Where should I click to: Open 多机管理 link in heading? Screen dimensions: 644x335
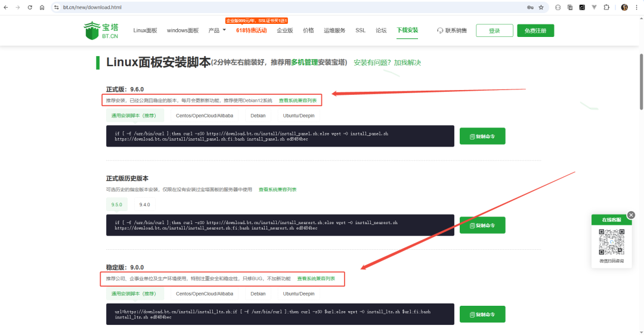pos(304,63)
